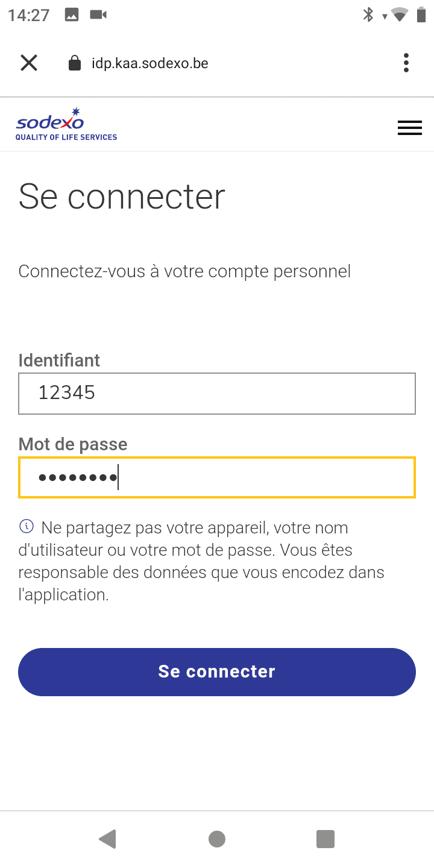
Task: Click the Se connecter page heading
Action: point(122,197)
